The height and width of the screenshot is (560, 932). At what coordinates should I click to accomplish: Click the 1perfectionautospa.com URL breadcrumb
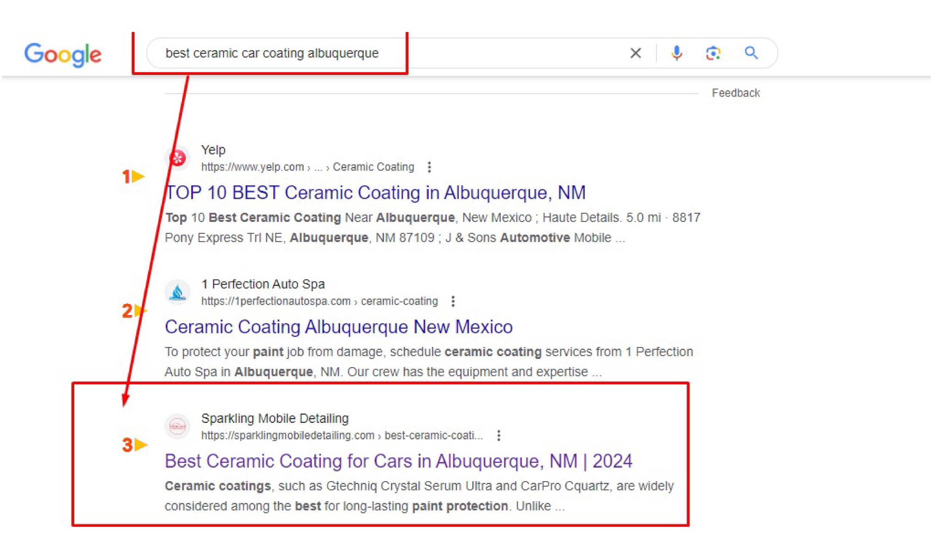[x=319, y=301]
